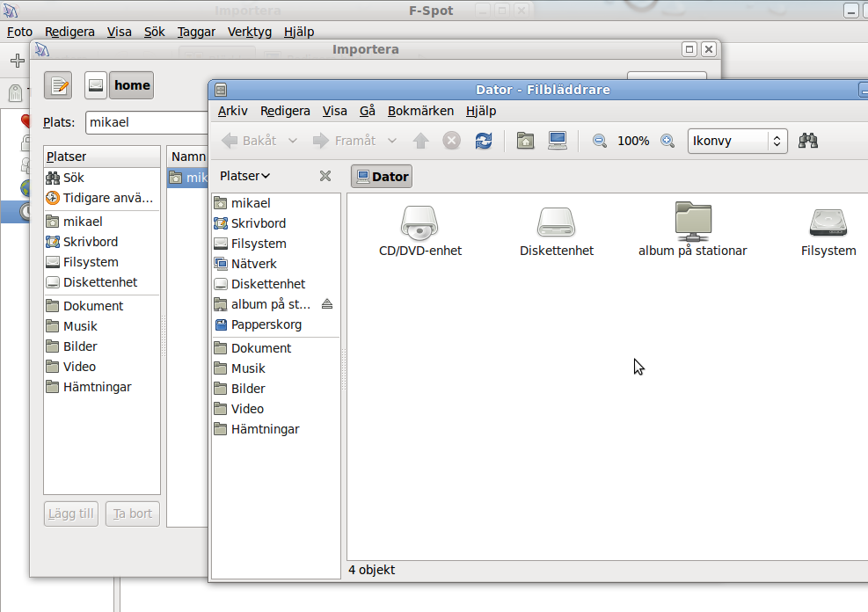The height and width of the screenshot is (612, 868).
Task: Click the home path button in Importera
Action: click(x=132, y=85)
